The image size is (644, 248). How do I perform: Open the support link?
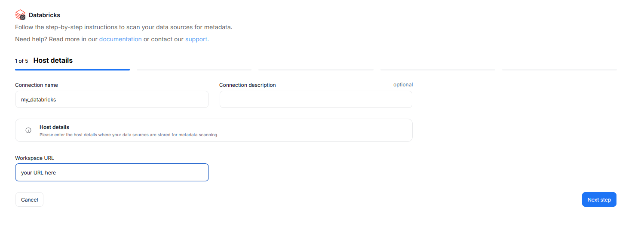197,39
